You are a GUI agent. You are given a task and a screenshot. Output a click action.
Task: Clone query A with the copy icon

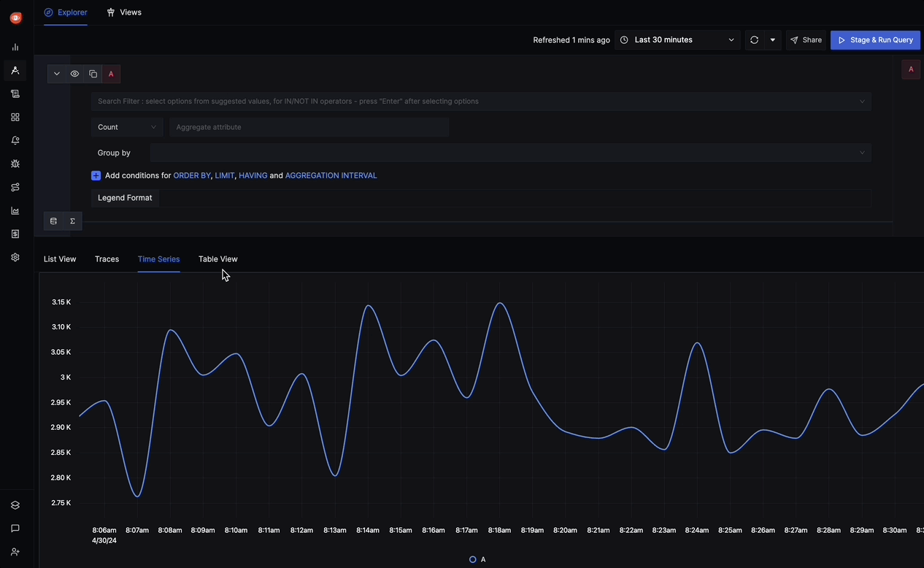click(93, 74)
